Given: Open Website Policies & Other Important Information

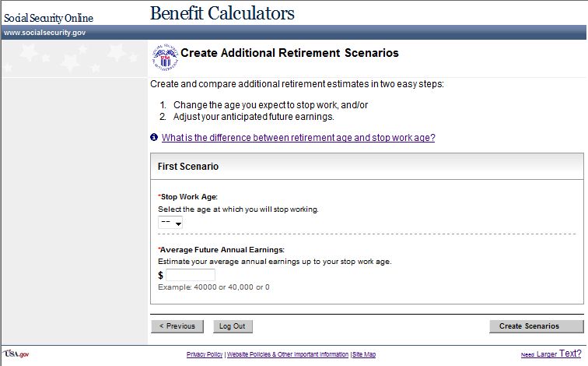Looking at the screenshot, I should [288, 354].
